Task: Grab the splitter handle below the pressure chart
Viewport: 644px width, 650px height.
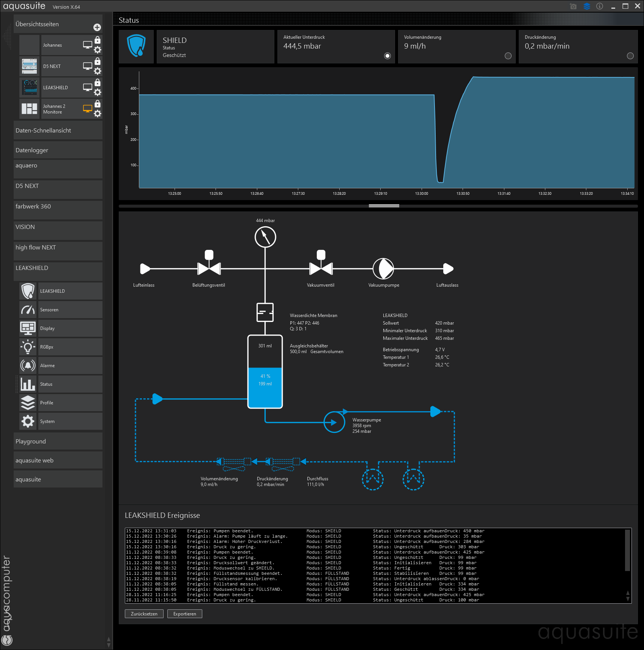Action: [x=384, y=206]
